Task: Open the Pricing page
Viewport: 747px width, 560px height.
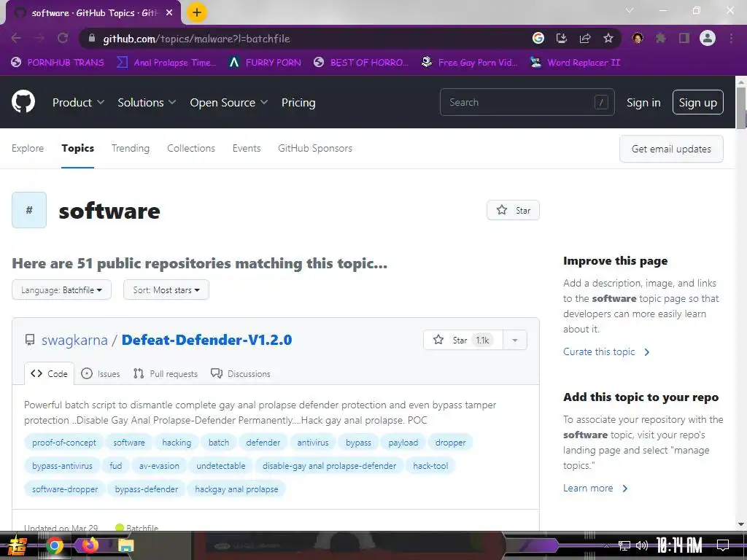Action: click(298, 102)
